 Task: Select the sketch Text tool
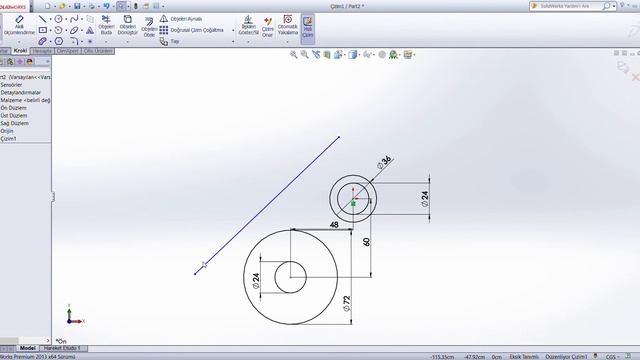[90, 30]
